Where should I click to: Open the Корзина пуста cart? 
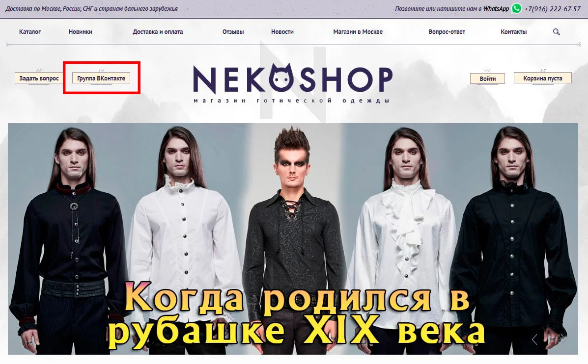[x=543, y=78]
